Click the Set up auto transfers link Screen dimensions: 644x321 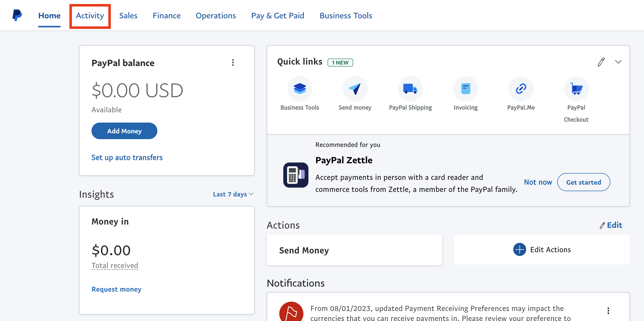tap(126, 157)
